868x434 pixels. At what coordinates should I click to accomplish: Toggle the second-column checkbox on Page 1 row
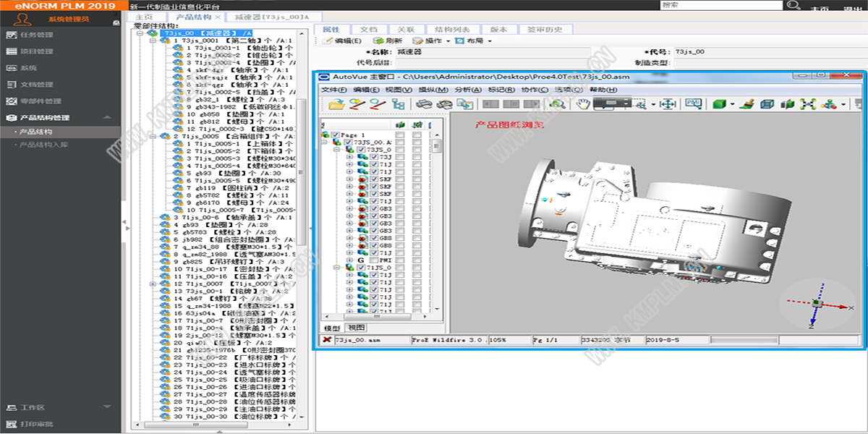(400, 135)
